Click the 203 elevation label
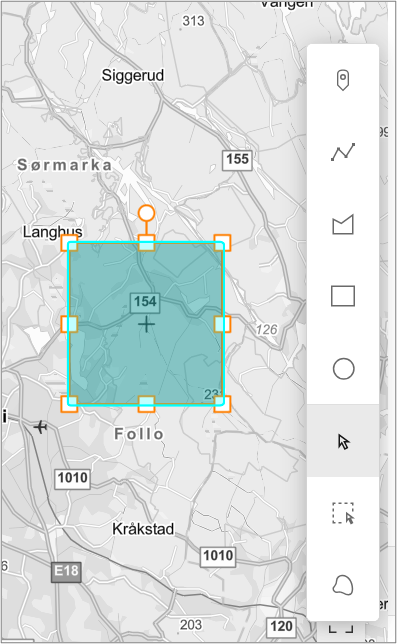397x644 pixels. 191,625
